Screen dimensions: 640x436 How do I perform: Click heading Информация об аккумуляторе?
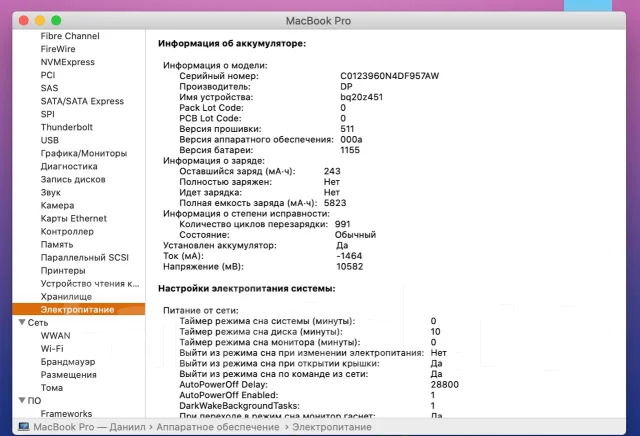pyautogui.click(x=232, y=43)
